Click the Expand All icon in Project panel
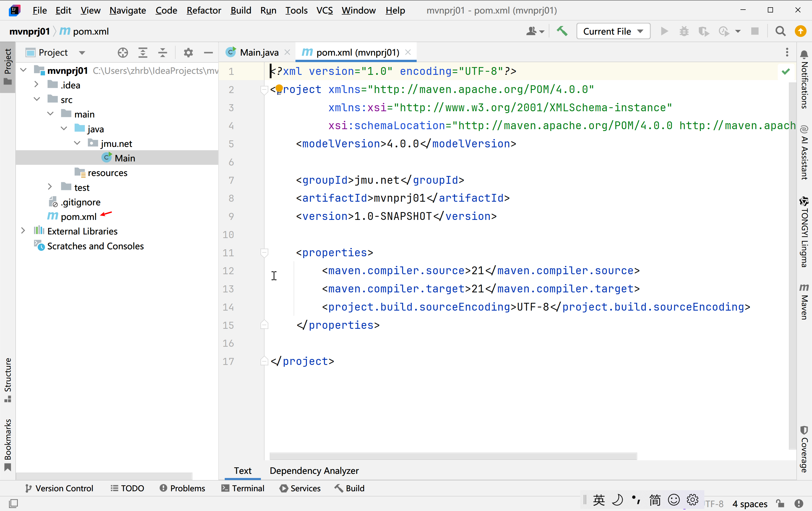The image size is (812, 511). [x=143, y=53]
